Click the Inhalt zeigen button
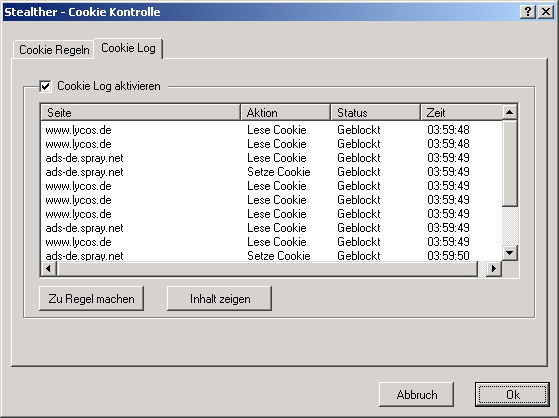 (x=220, y=299)
